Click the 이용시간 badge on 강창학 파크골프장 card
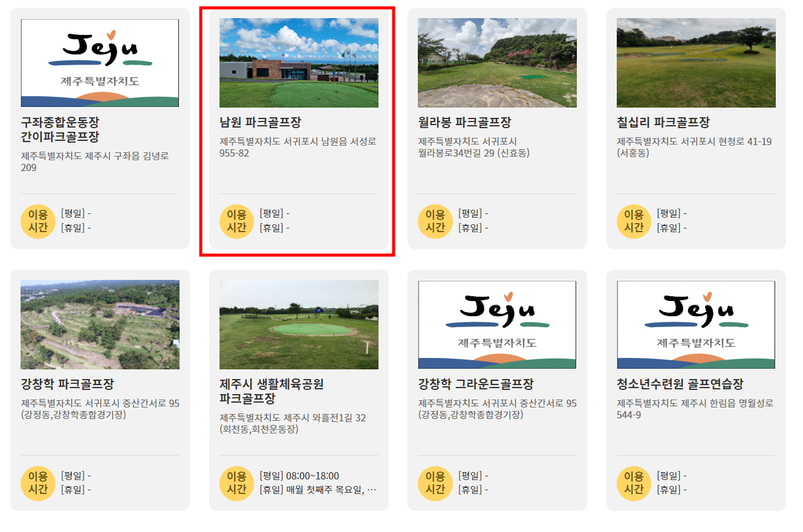 pos(38,482)
